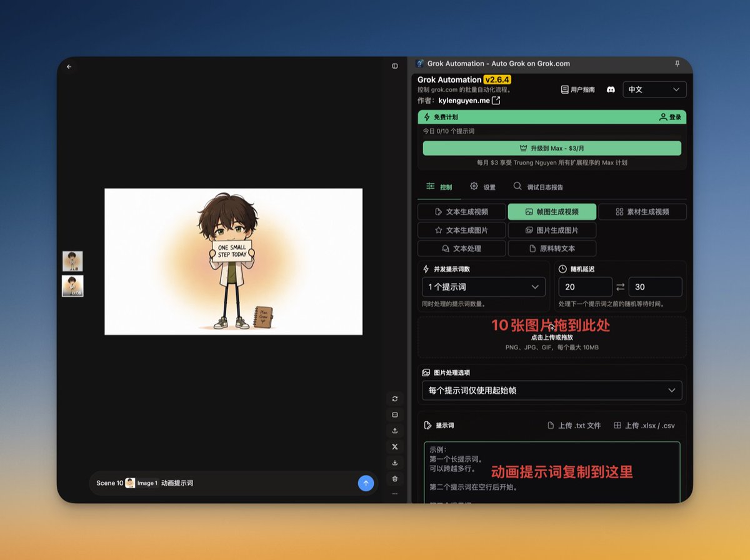
Task: Open the kylenguyen.me author link
Action: click(x=464, y=100)
